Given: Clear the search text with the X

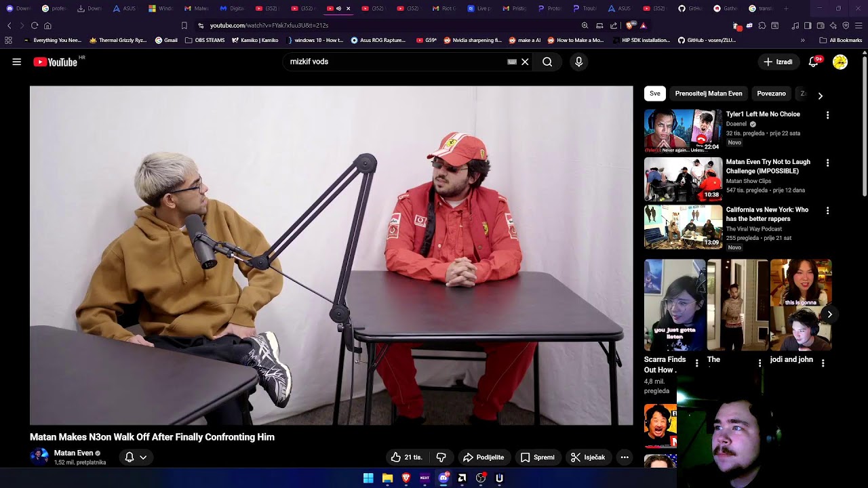Looking at the screenshot, I should [x=525, y=62].
